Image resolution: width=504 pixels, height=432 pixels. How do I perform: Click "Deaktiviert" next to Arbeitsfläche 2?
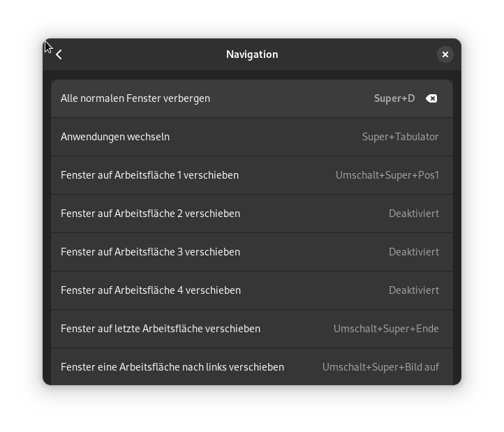[x=413, y=214]
